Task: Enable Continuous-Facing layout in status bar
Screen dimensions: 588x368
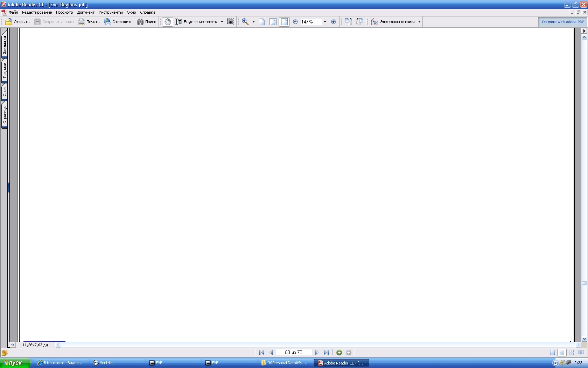Action: tap(571, 353)
